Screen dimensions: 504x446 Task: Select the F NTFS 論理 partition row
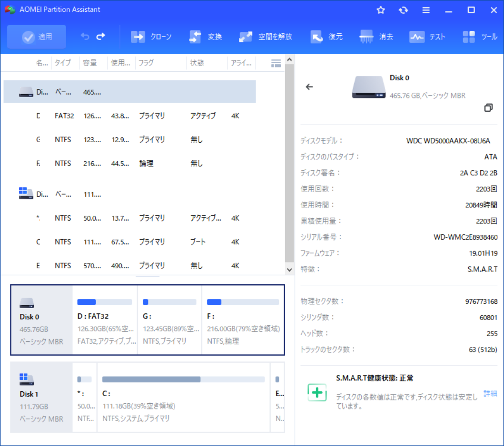pyautogui.click(x=129, y=163)
